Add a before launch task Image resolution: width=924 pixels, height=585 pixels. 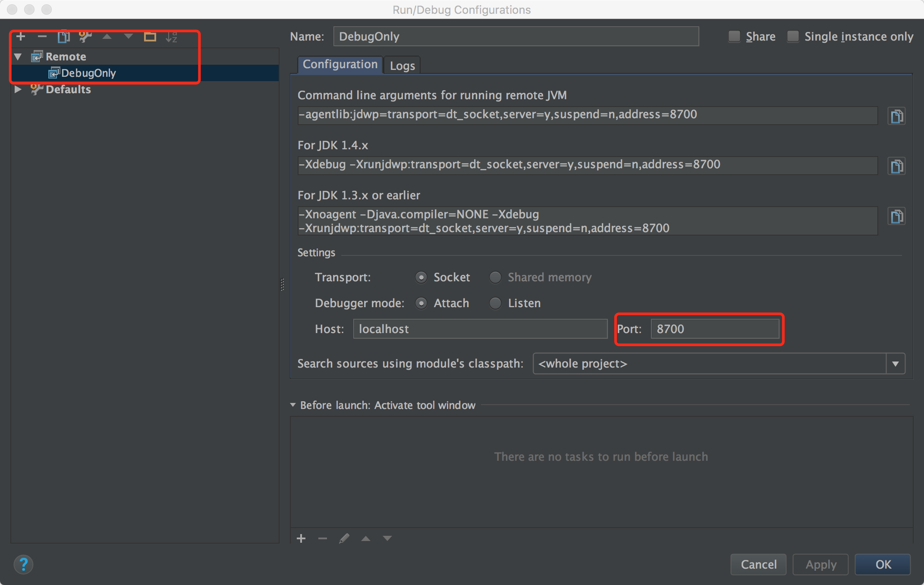(301, 538)
